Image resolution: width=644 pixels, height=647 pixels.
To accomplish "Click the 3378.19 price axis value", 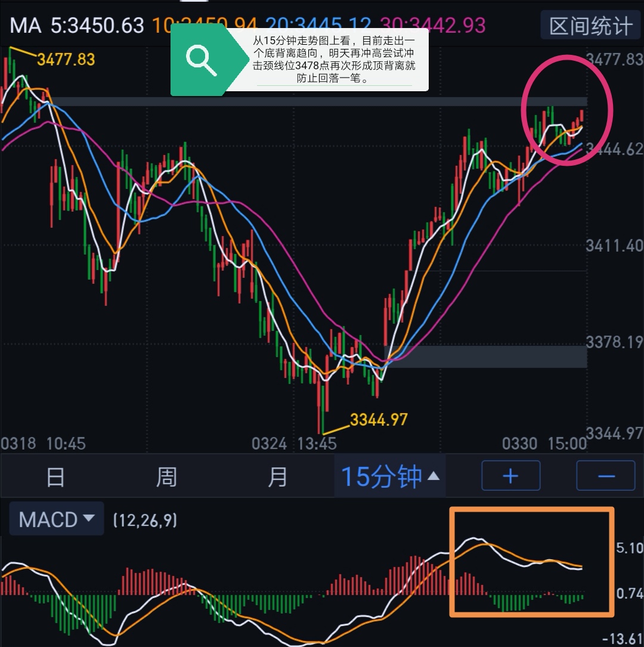I will coord(615,342).
